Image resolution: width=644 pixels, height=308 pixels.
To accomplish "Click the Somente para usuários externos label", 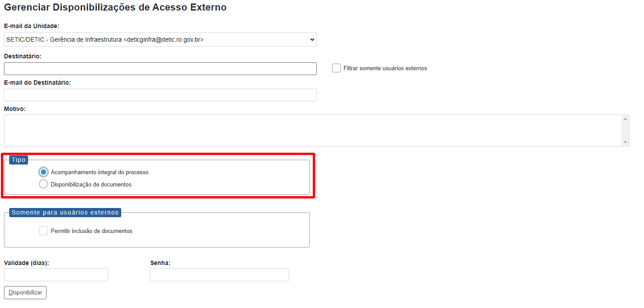I will 64,212.
